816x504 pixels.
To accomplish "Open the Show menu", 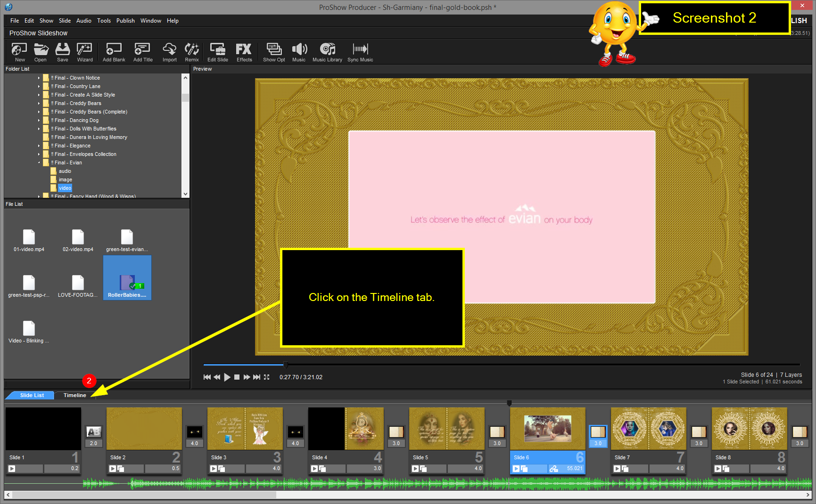I will click(x=46, y=21).
